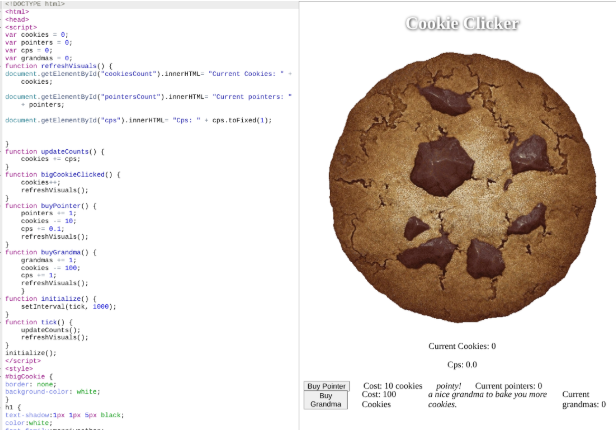This screenshot has width=616, height=438.
Task: Click the opening '<script>' tag line
Action: coord(21,27)
